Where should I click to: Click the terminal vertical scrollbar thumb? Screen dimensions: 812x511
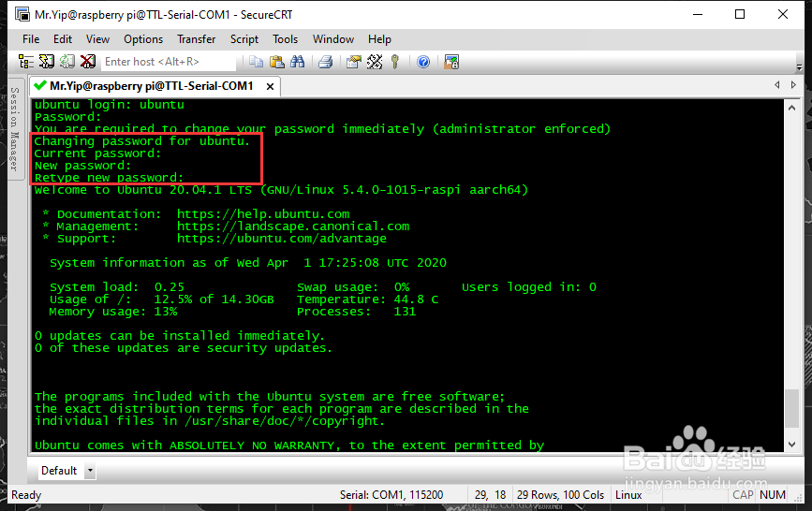(791, 408)
